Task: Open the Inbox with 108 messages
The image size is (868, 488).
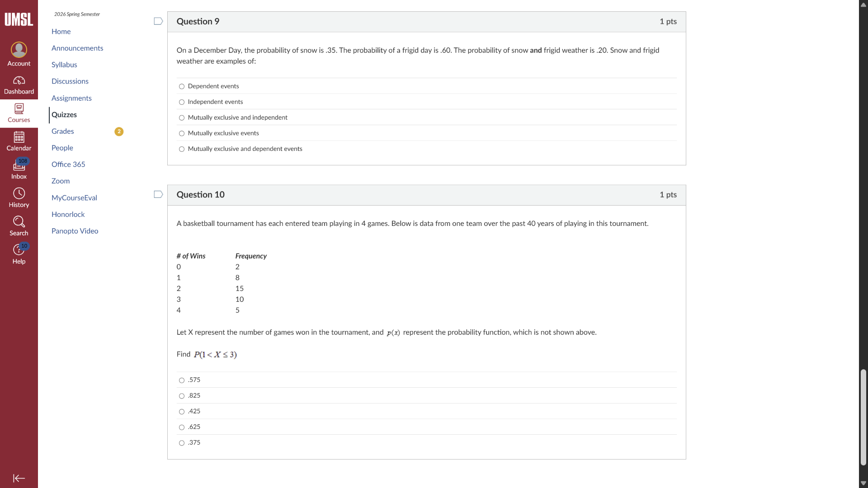Action: pyautogui.click(x=19, y=166)
